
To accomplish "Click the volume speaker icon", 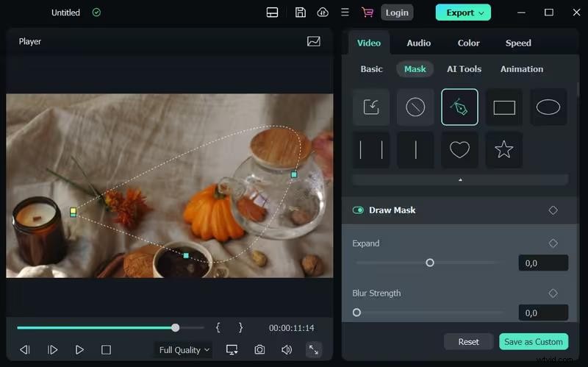I will click(287, 350).
